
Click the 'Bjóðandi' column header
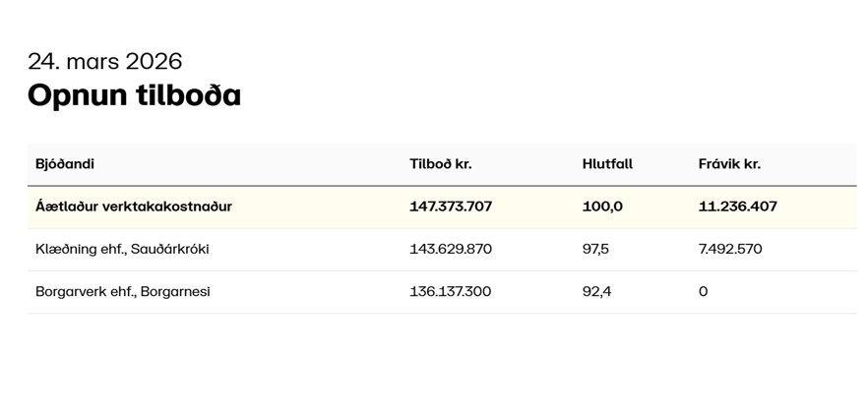tap(65, 164)
